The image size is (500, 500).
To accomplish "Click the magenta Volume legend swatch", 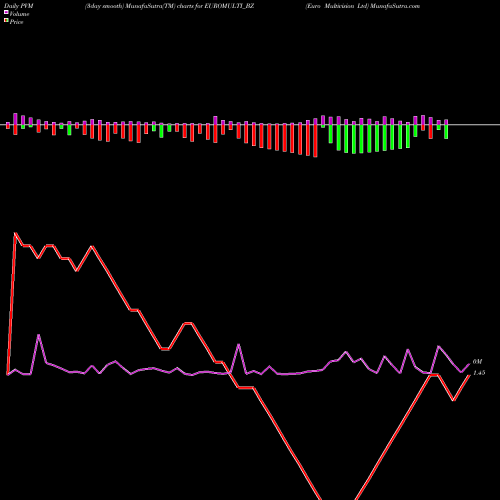I will 6,12.
